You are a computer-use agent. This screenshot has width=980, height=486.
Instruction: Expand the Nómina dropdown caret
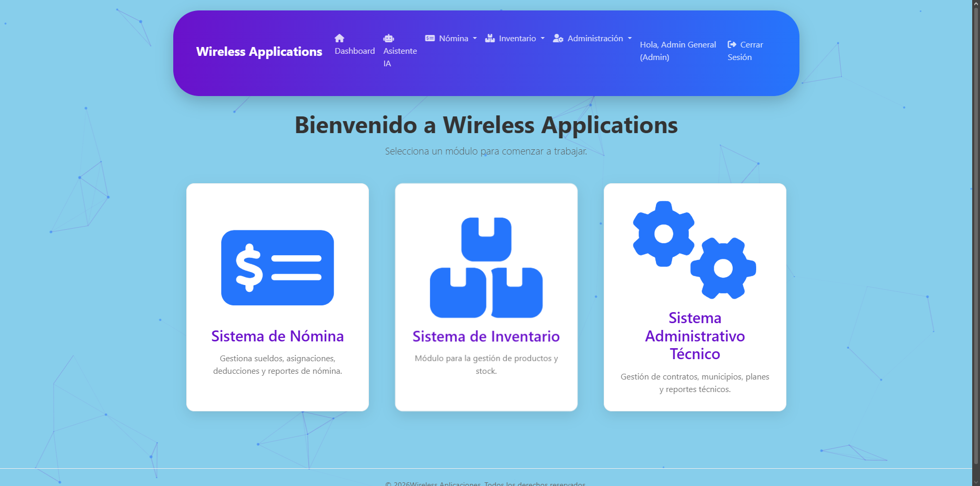click(475, 39)
